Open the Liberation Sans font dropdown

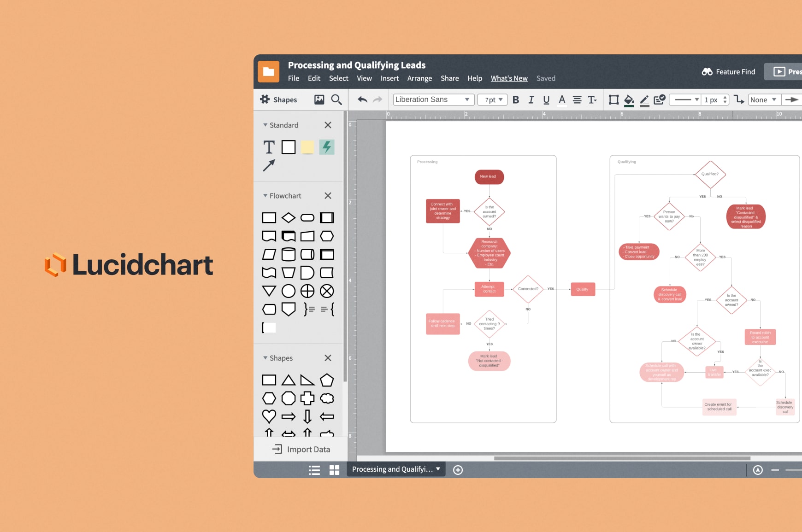click(x=433, y=99)
